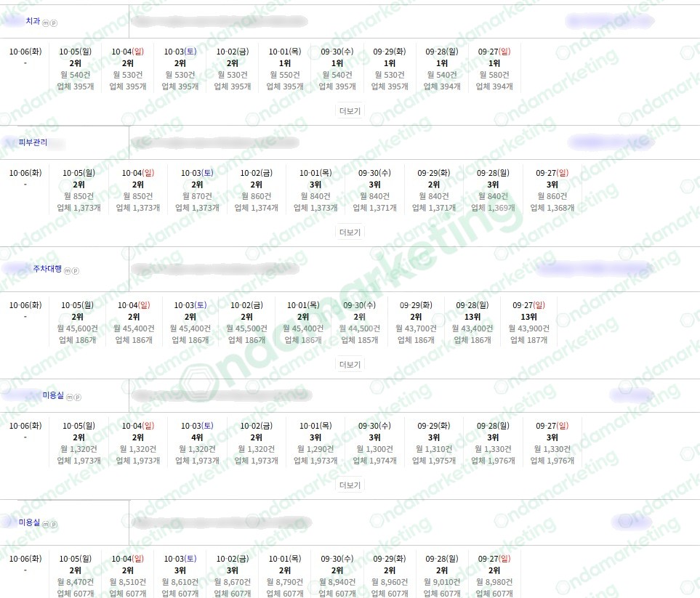Select the "월 44,500건" cell
The width and height of the screenshot is (700, 598).
(359, 328)
